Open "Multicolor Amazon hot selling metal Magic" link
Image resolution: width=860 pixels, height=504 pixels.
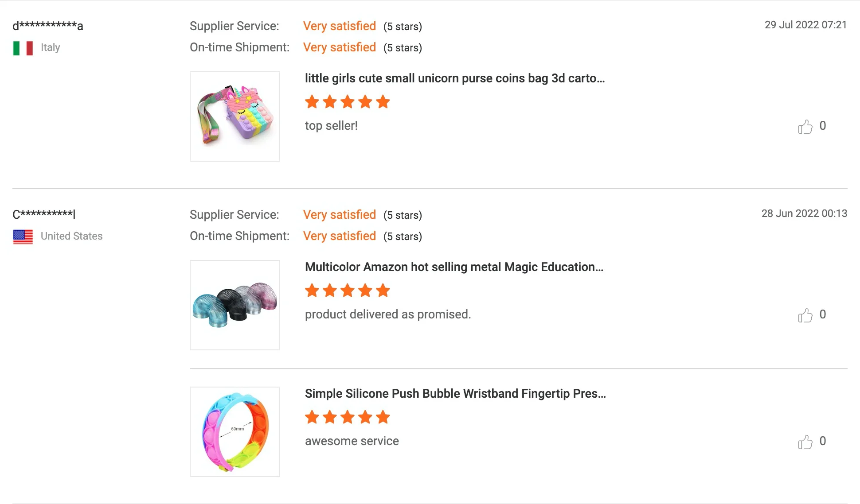point(454,267)
